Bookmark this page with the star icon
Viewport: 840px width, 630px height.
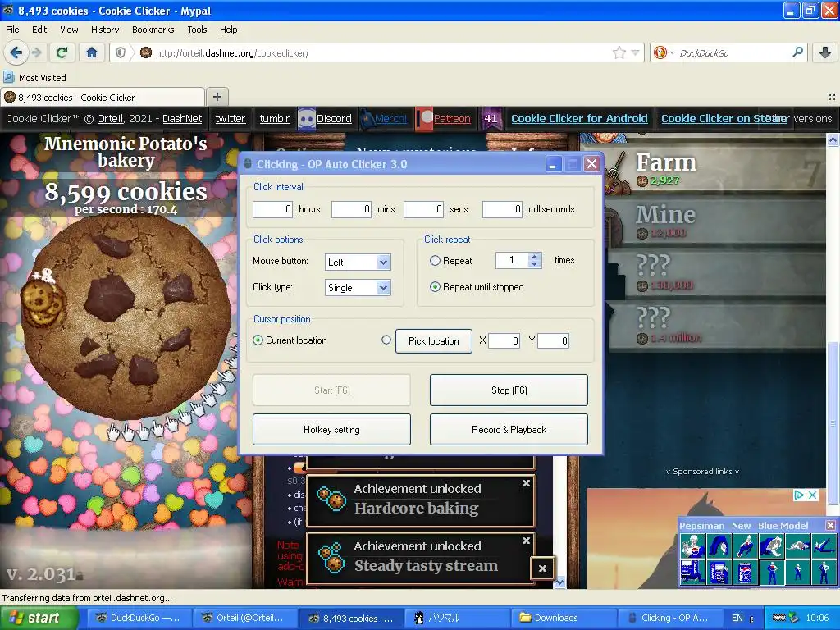(x=619, y=52)
